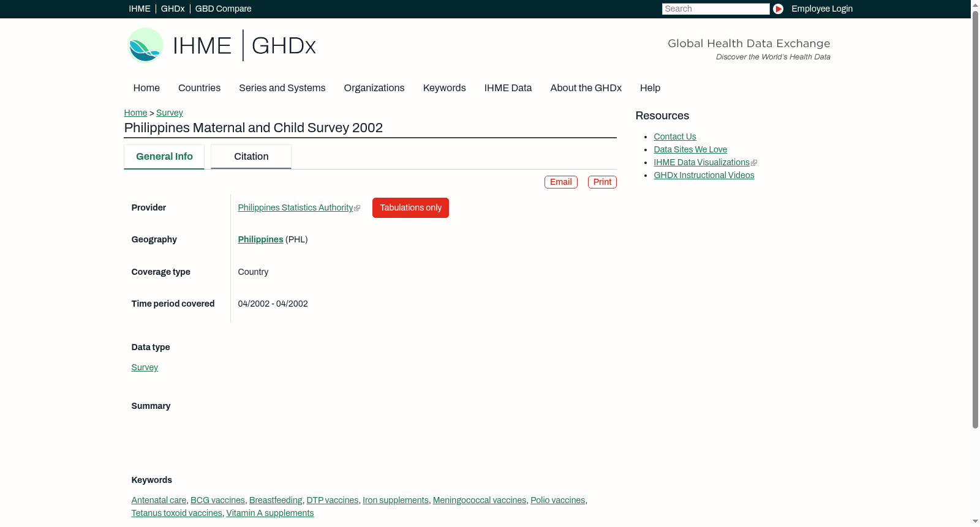Viewport: 980px width, 527px height.
Task: Open the Survey data type link
Action: point(145,367)
